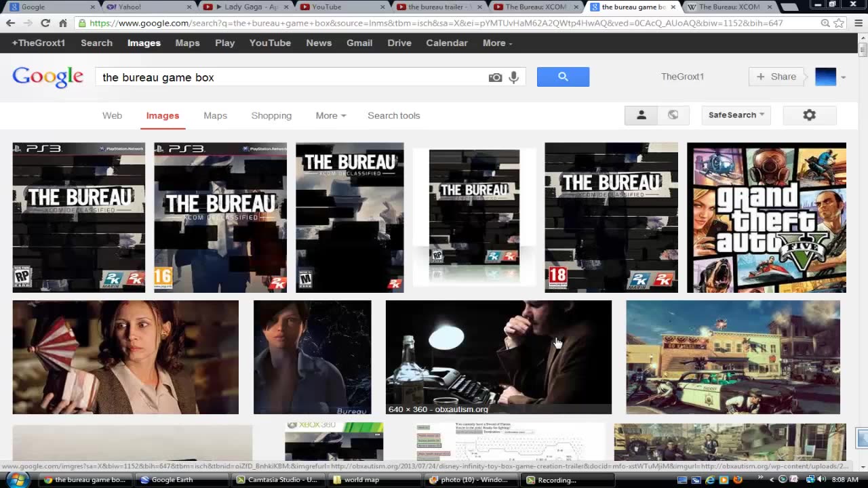Open The Bureau cover with 16 rating
This screenshot has height=488, width=868.
click(x=220, y=218)
